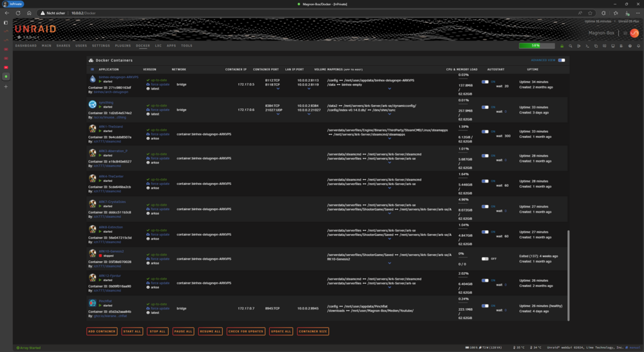Click the Start All button
644x352 pixels.
(132, 331)
